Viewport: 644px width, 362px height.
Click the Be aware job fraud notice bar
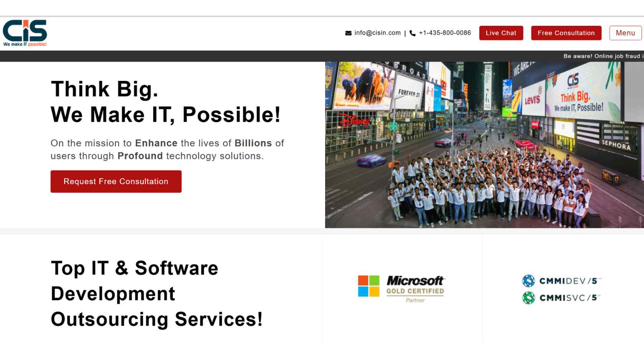point(602,56)
